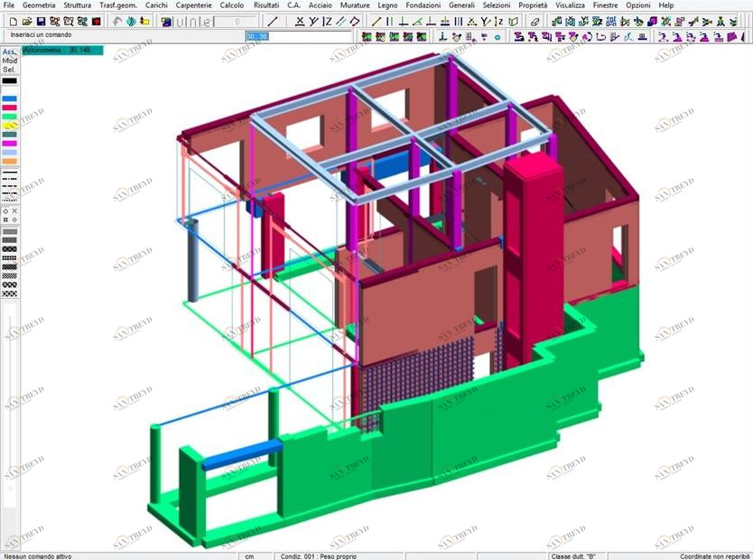This screenshot has width=753, height=560.
Task: Click the X axis view icon
Action: point(300,22)
